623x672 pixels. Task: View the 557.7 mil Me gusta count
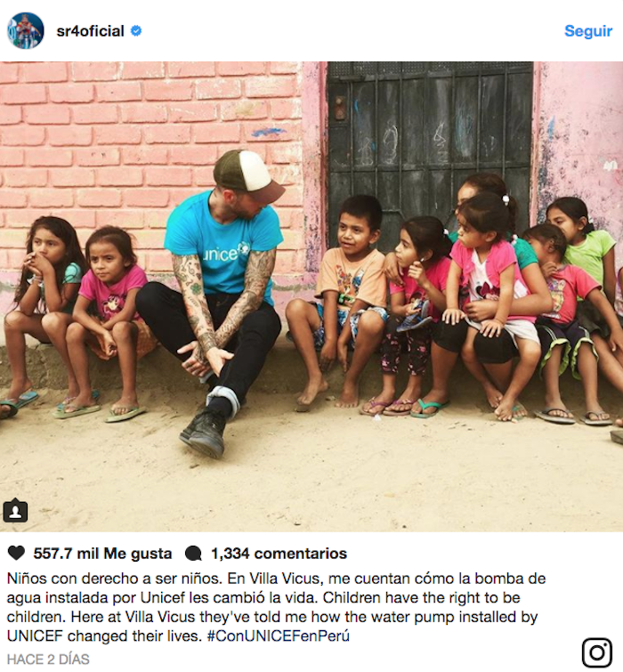coord(103,554)
